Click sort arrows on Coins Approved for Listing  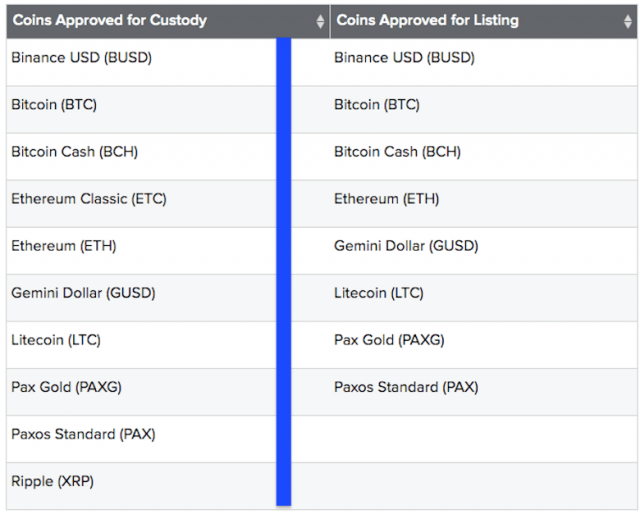pos(628,21)
